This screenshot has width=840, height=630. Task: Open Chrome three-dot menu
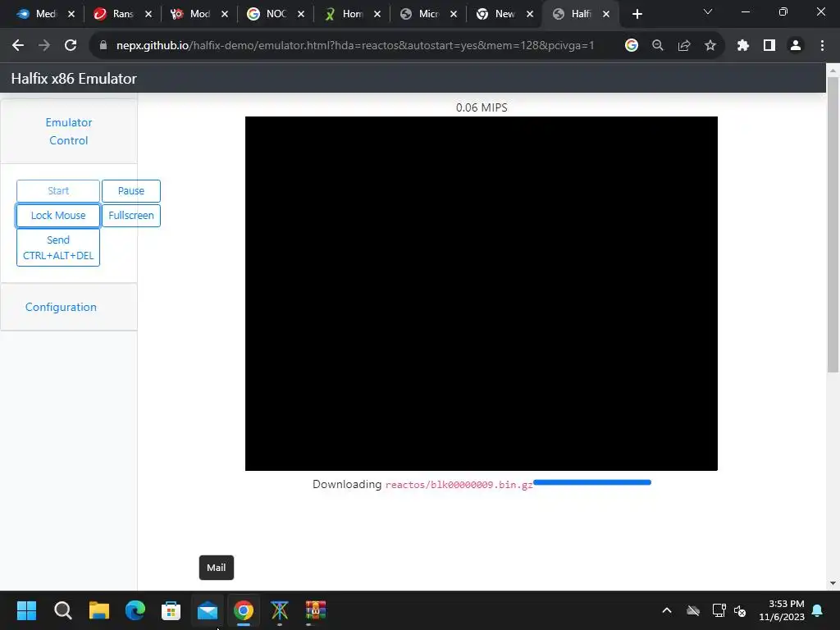[822, 46]
